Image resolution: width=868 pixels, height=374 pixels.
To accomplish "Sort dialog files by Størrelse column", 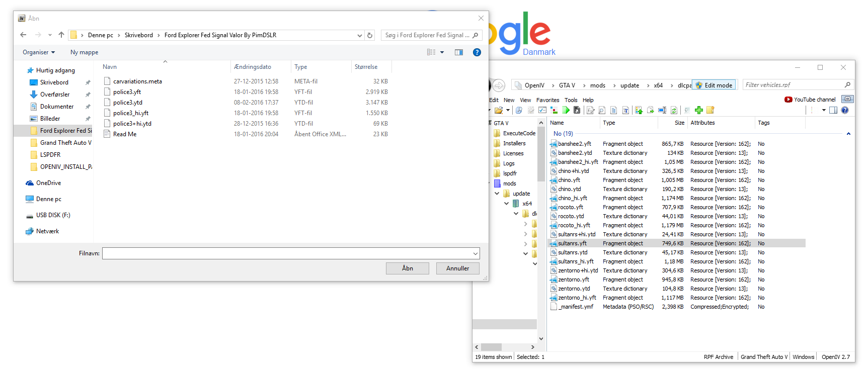I will pyautogui.click(x=366, y=67).
